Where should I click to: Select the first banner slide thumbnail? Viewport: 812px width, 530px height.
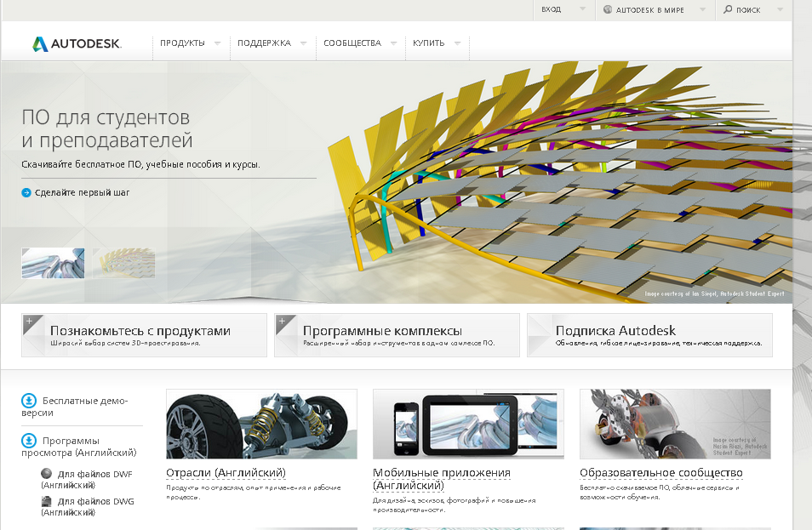[53, 263]
